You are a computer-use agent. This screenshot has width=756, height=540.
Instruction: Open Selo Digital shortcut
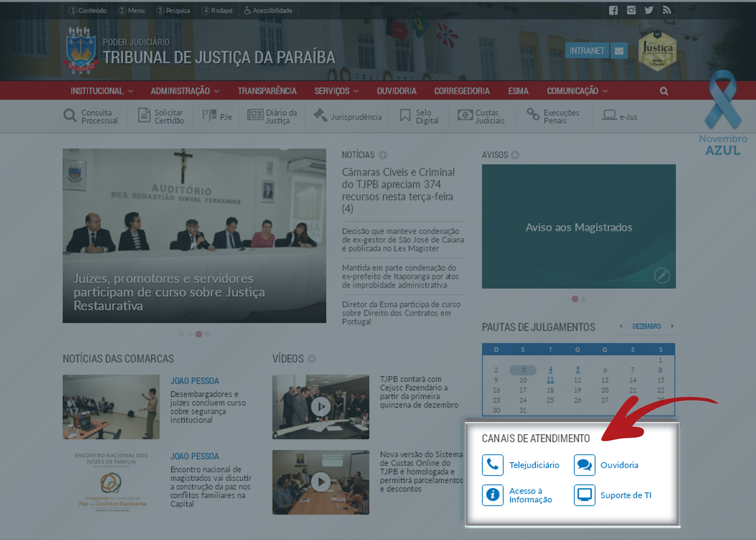tap(419, 116)
